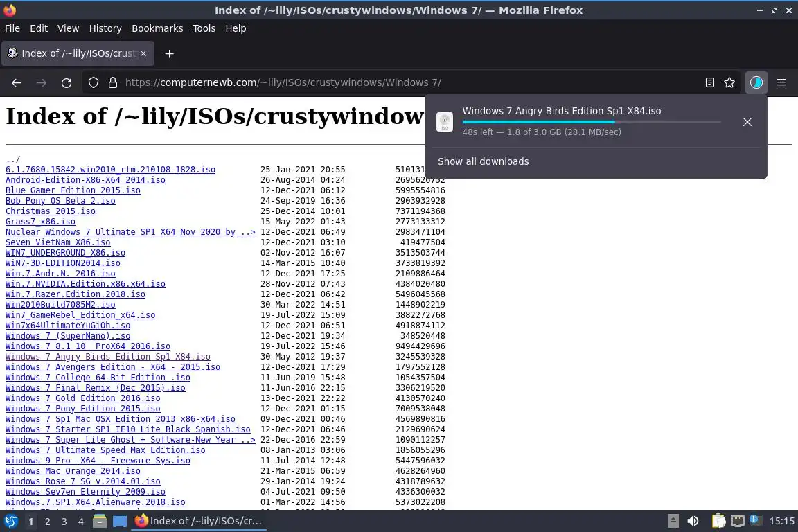Click the ISO file icon in downloads panel

click(445, 122)
